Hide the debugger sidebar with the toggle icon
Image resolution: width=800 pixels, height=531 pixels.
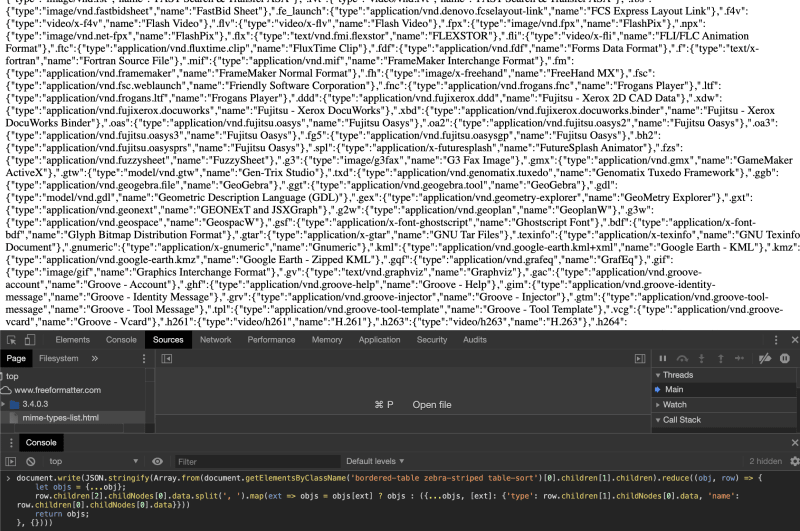click(640, 359)
